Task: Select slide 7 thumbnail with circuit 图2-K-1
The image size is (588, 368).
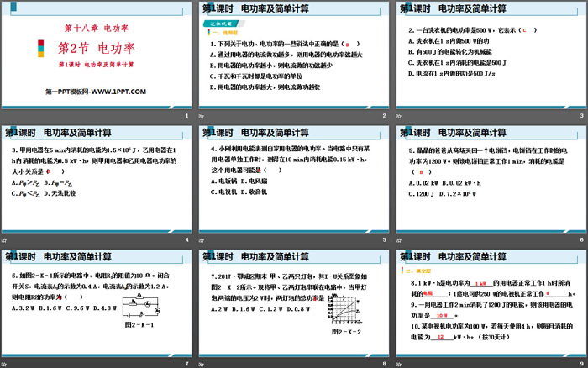Action: (97, 303)
